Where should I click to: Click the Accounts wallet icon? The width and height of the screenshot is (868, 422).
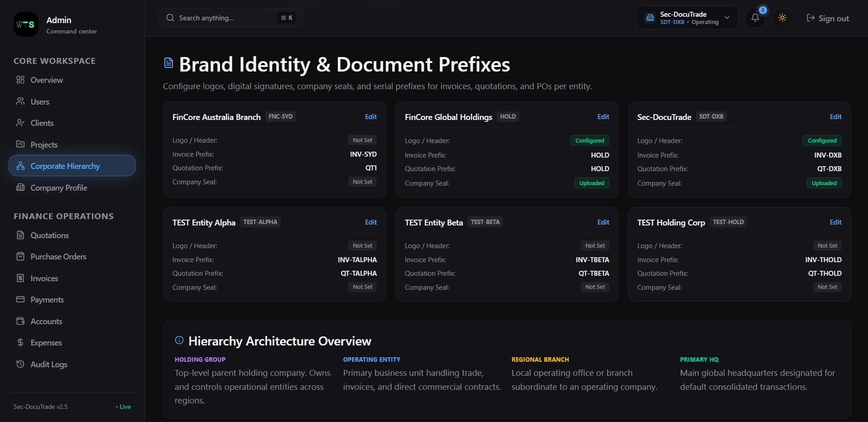click(20, 321)
